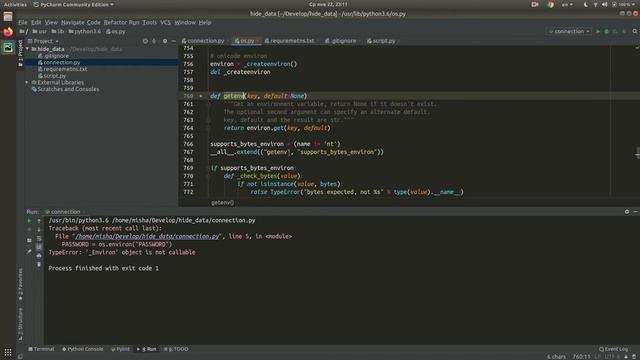Open the Event Log
The image size is (640, 360).
(x=613, y=349)
